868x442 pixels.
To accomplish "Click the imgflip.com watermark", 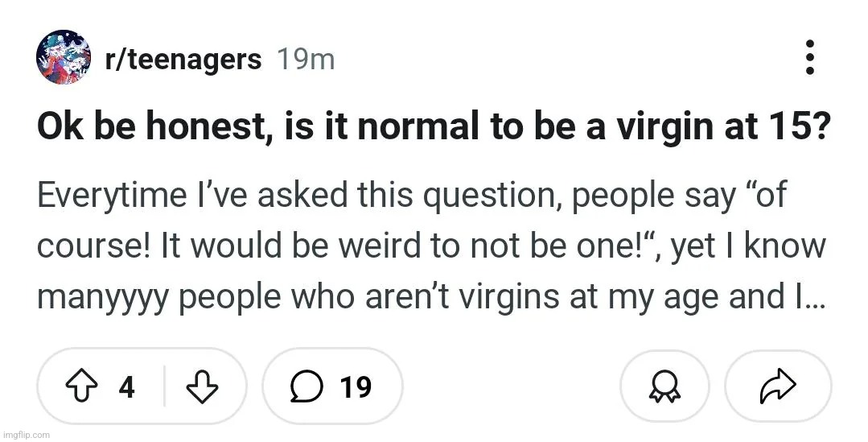I will [26, 435].
